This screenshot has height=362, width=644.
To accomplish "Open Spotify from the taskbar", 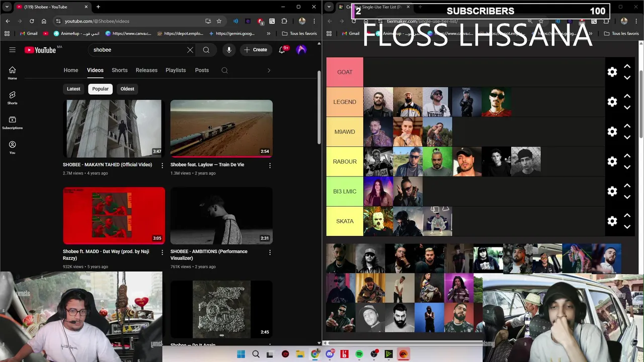I will point(359,354).
